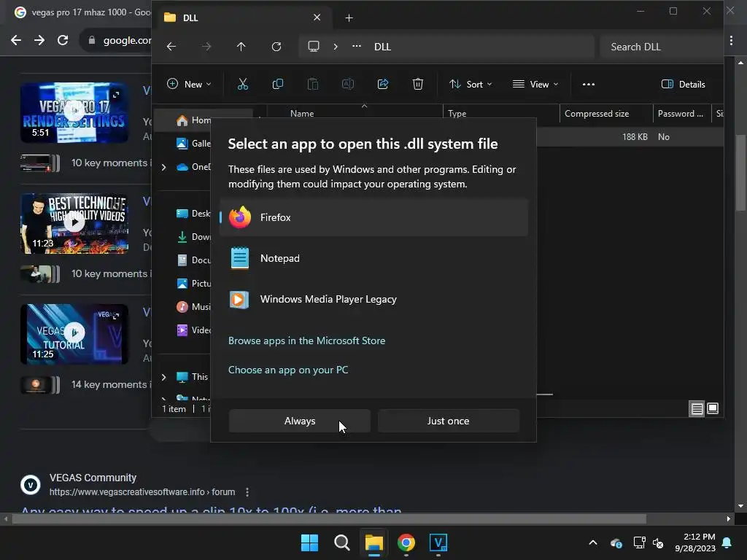Open VEGAS Community result options menu

tap(247, 492)
